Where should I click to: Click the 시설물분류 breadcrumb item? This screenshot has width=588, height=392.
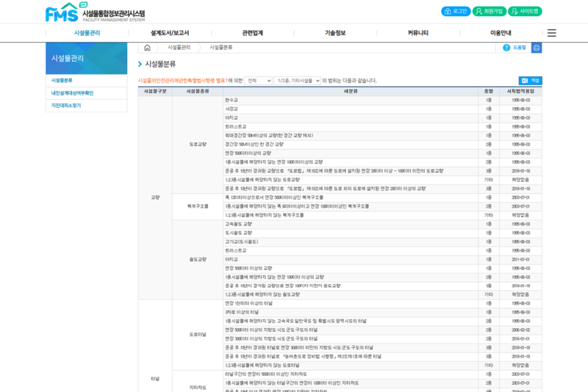tap(221, 47)
